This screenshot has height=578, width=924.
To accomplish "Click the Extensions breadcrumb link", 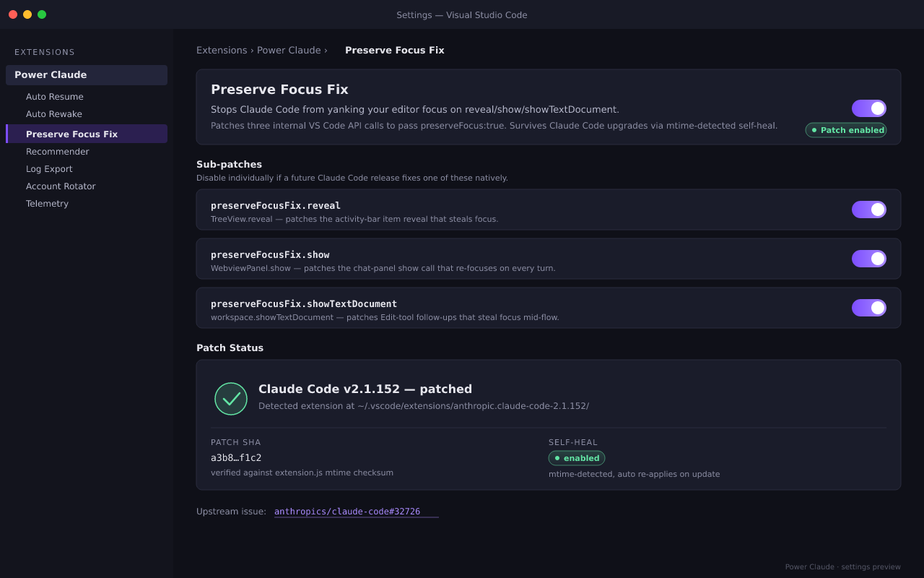I will [x=222, y=51].
